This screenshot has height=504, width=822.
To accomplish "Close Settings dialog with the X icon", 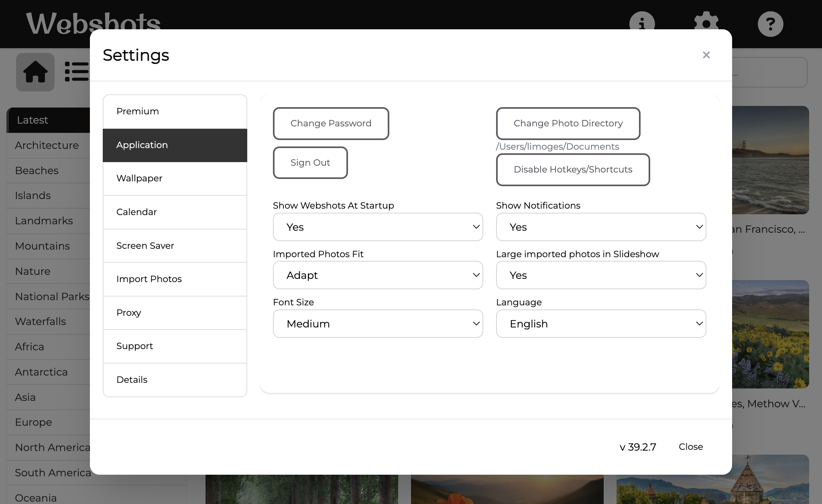I will [706, 55].
